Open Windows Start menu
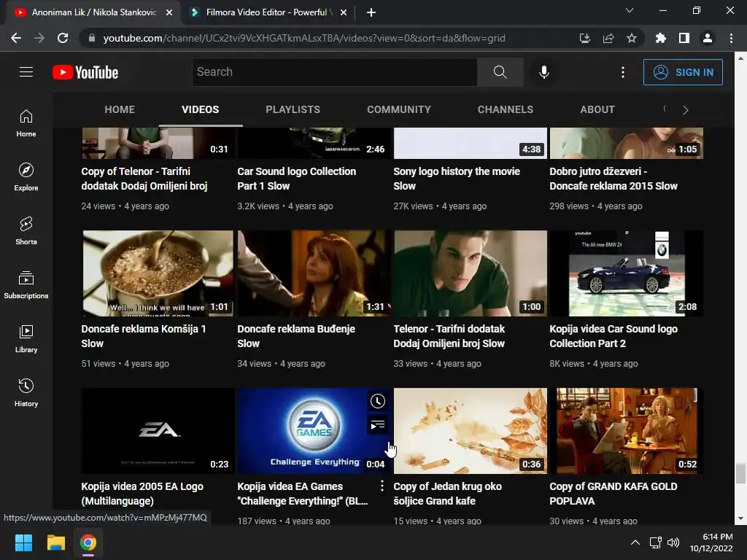This screenshot has height=560, width=747. point(23,542)
